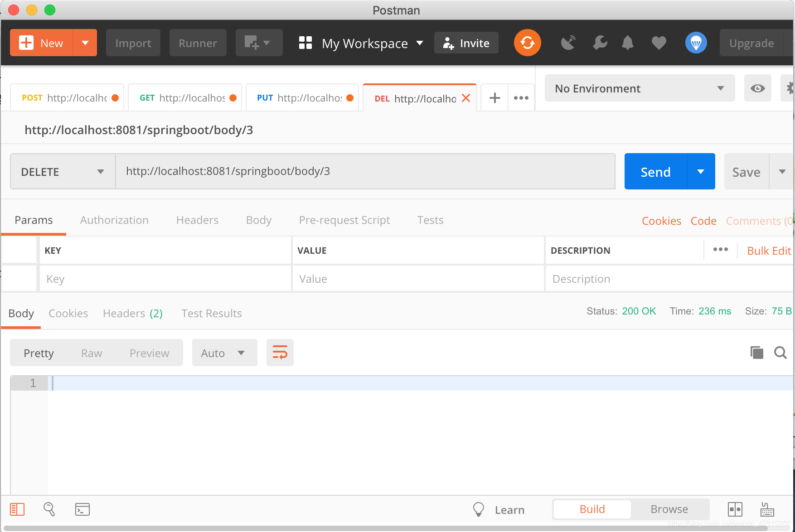Screen dimensions: 795x532
Task: Click the Code link
Action: click(703, 221)
